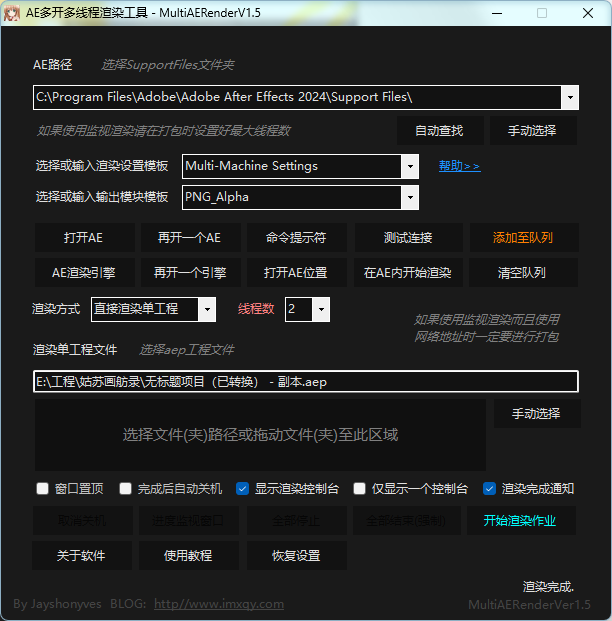Click the 自动查找 button

440,130
